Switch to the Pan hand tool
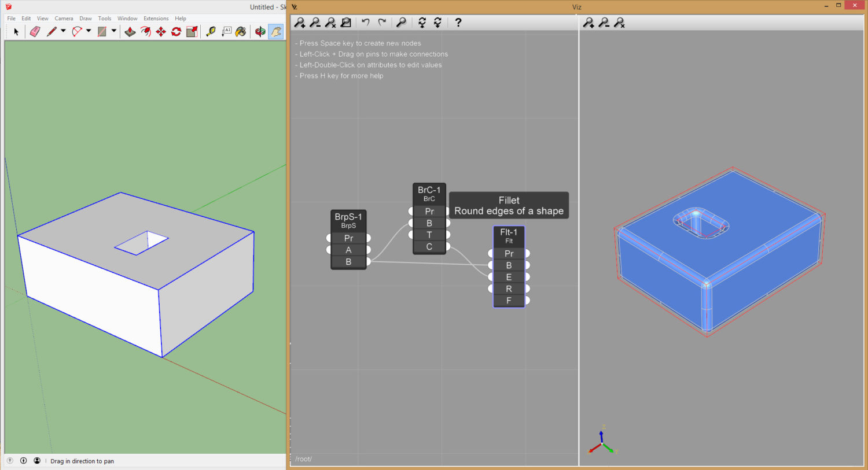Viewport: 868px width, 470px height. [x=276, y=31]
